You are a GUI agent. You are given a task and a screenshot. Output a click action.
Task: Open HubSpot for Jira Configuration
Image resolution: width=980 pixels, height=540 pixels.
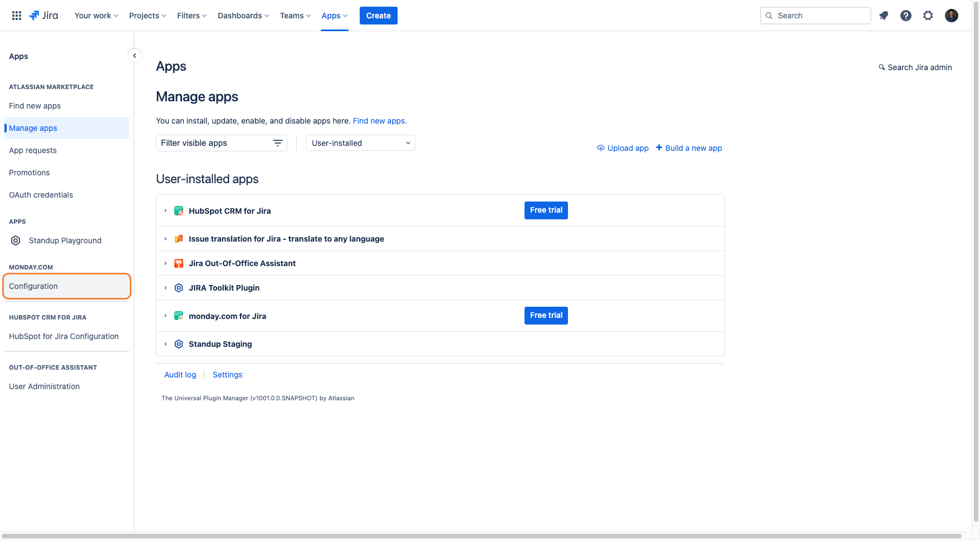(67, 336)
